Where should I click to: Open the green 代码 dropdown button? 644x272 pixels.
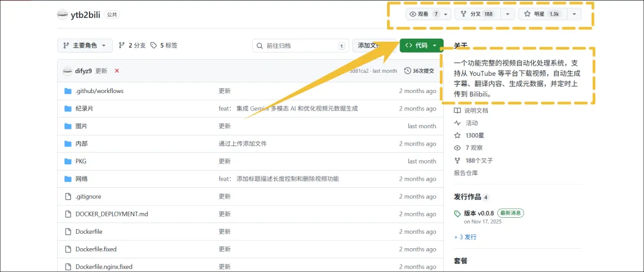pyautogui.click(x=422, y=45)
